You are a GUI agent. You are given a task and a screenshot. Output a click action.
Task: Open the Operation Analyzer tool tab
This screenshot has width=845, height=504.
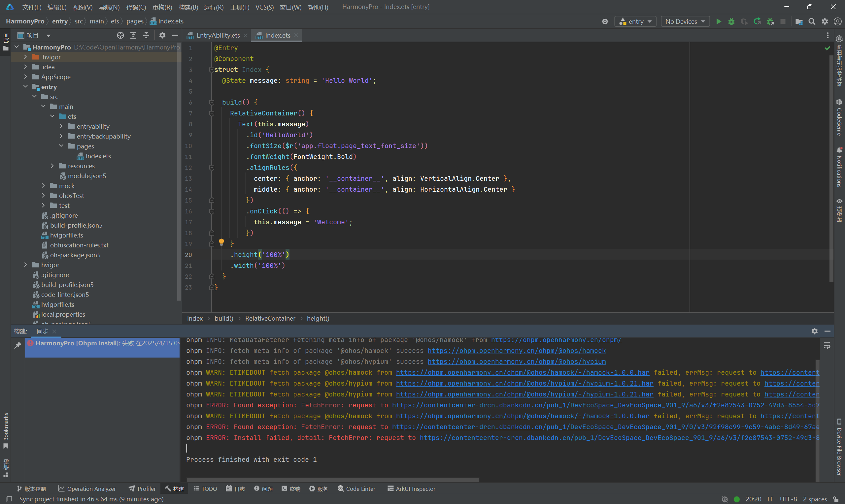click(x=87, y=489)
